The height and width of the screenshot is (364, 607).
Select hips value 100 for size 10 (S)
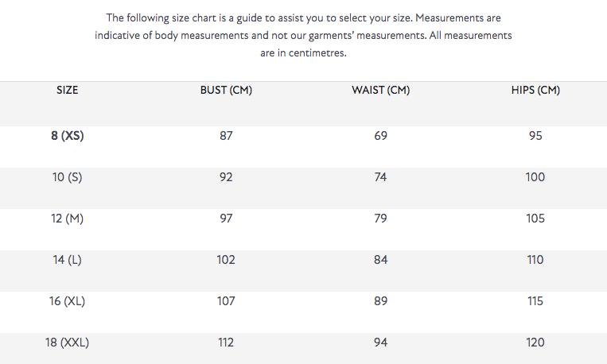[535, 177]
